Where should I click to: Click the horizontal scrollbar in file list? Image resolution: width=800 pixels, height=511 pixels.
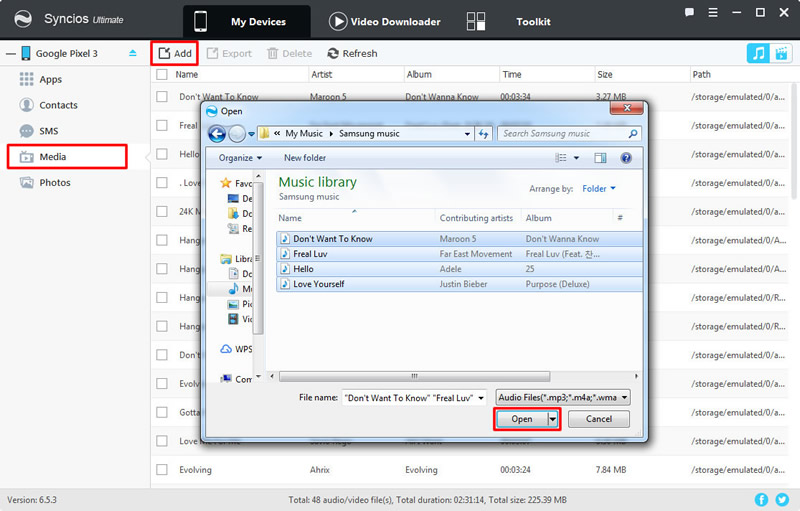pos(414,376)
